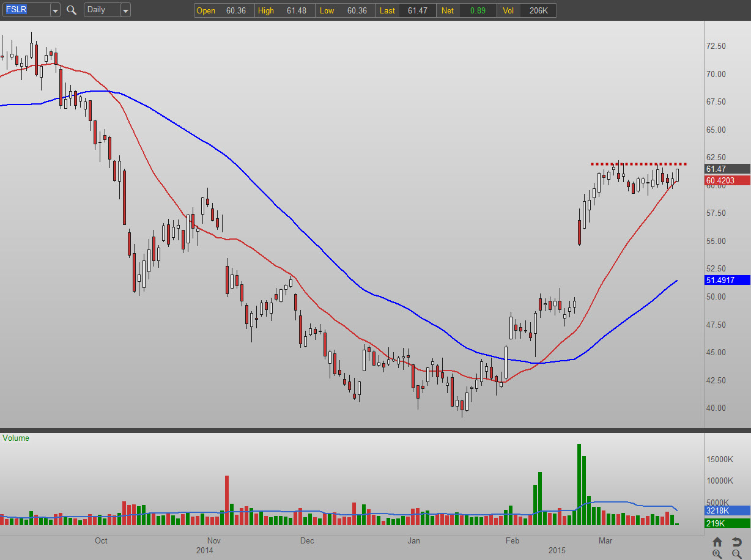This screenshot has width=751, height=560.
Task: Reset chart with the home icon
Action: [x=717, y=542]
